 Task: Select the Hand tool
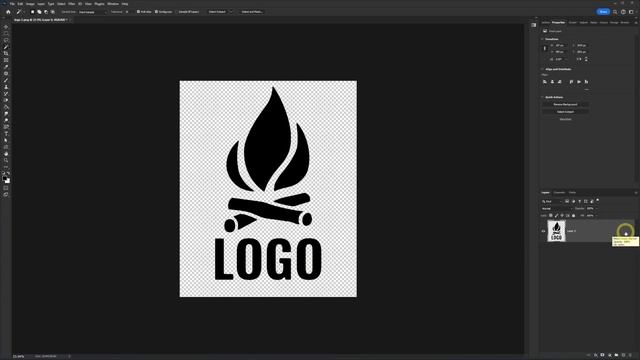point(6,154)
